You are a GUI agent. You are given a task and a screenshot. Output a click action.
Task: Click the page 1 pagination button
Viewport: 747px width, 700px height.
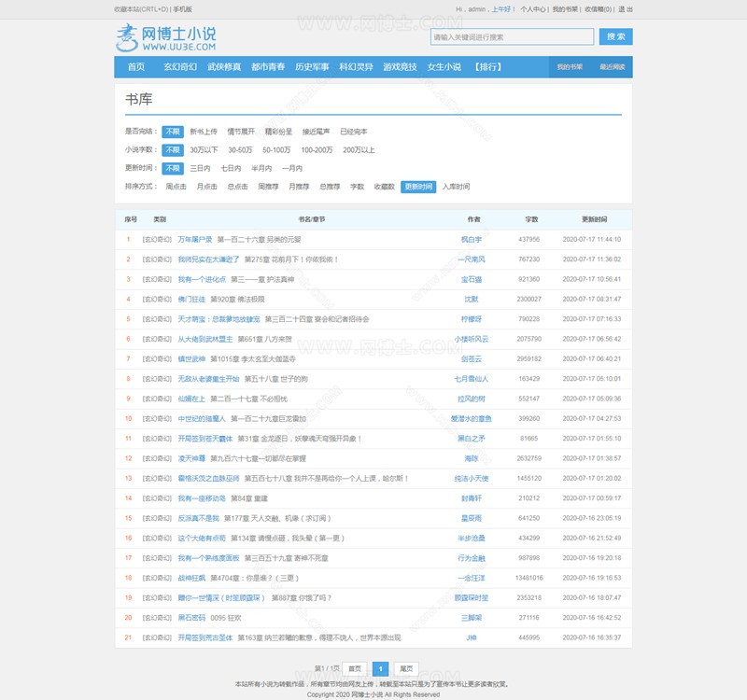tap(380, 669)
